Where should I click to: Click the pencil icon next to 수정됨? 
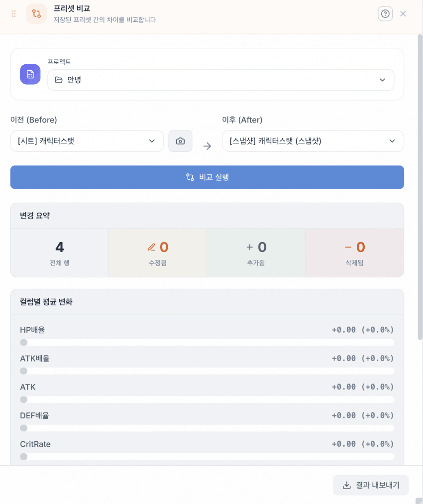click(151, 247)
